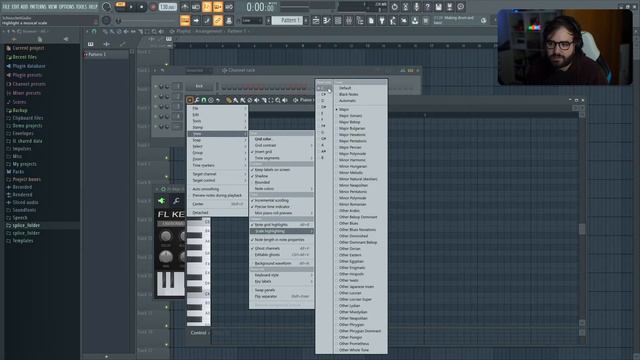Open the Pattern 1 selector dropdown
Screen dimensions: 640x360
click(x=288, y=20)
